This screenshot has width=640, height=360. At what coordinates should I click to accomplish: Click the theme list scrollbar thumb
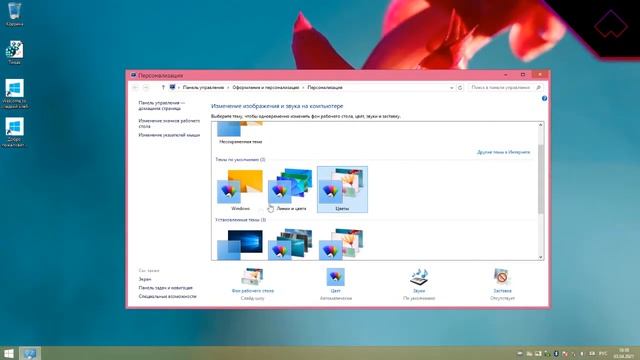click(x=541, y=179)
